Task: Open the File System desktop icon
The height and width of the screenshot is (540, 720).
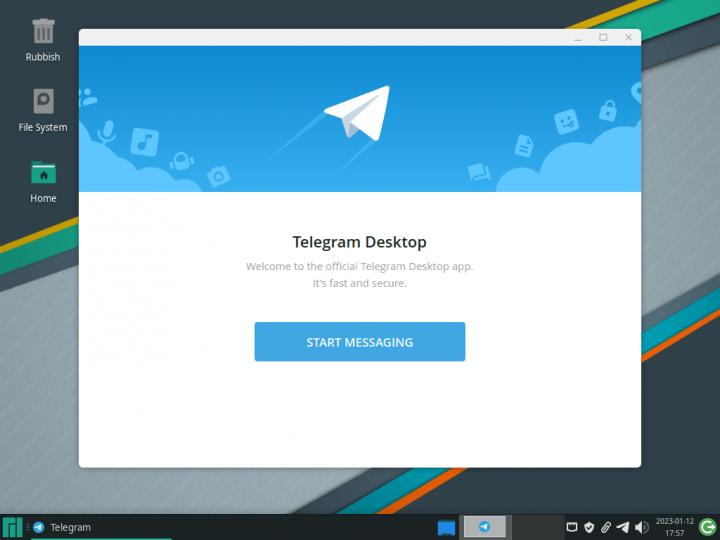Action: [43, 111]
